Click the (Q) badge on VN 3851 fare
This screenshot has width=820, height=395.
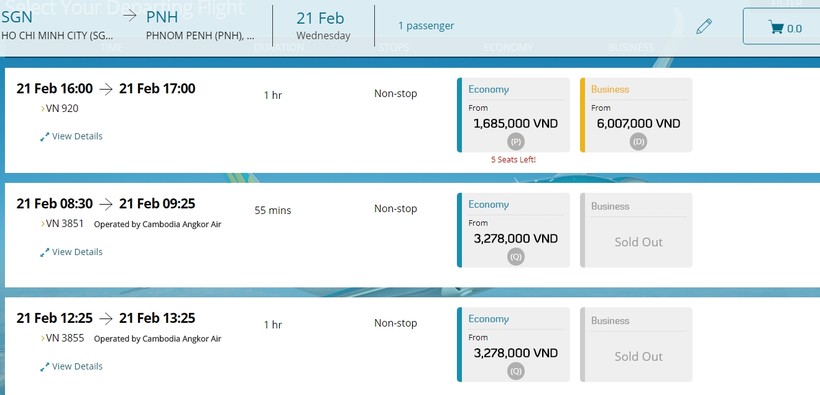516,257
